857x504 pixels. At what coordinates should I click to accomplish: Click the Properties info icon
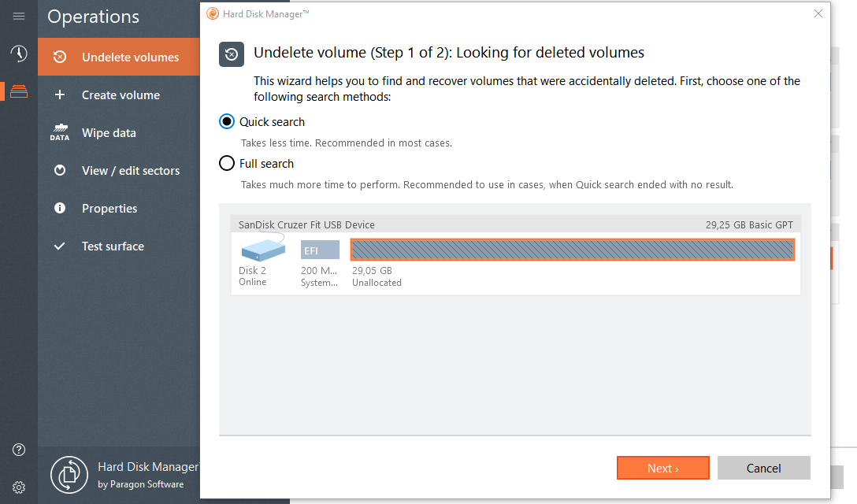[60, 208]
